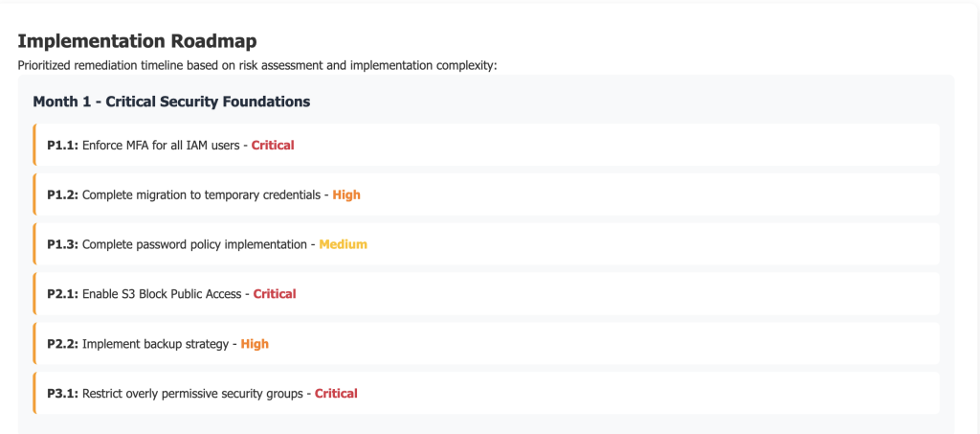Click the Critical label on P1.1
This screenshot has height=434, width=980.
coord(273,145)
